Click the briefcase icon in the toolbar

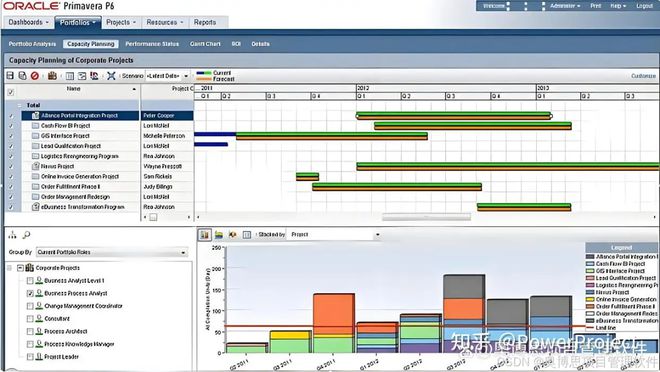click(x=52, y=76)
